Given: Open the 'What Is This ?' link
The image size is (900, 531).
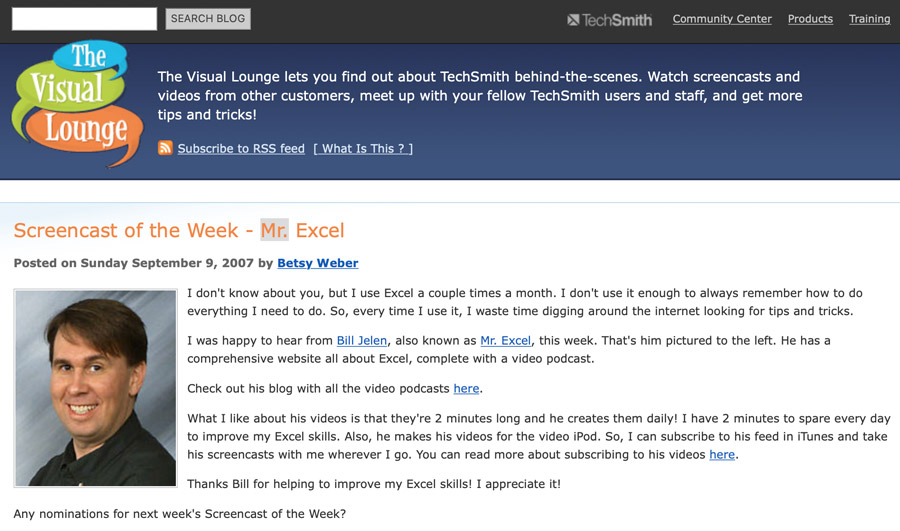Looking at the screenshot, I should [x=363, y=148].
